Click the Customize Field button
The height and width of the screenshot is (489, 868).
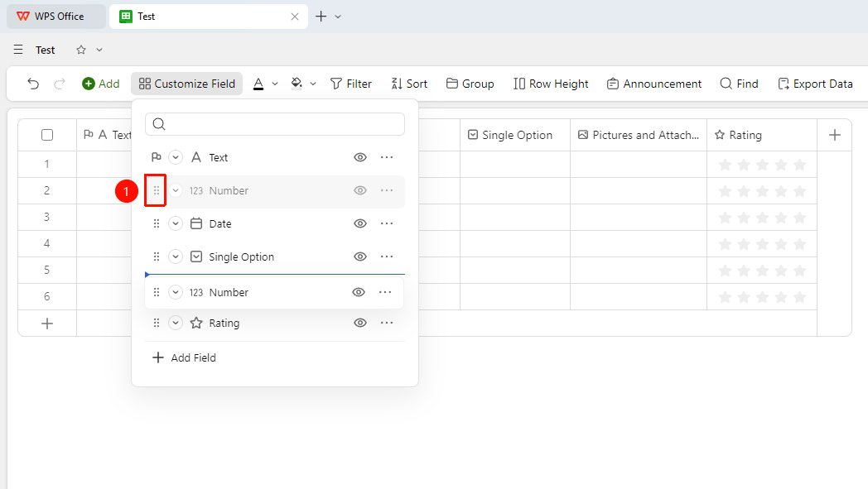[x=187, y=84]
